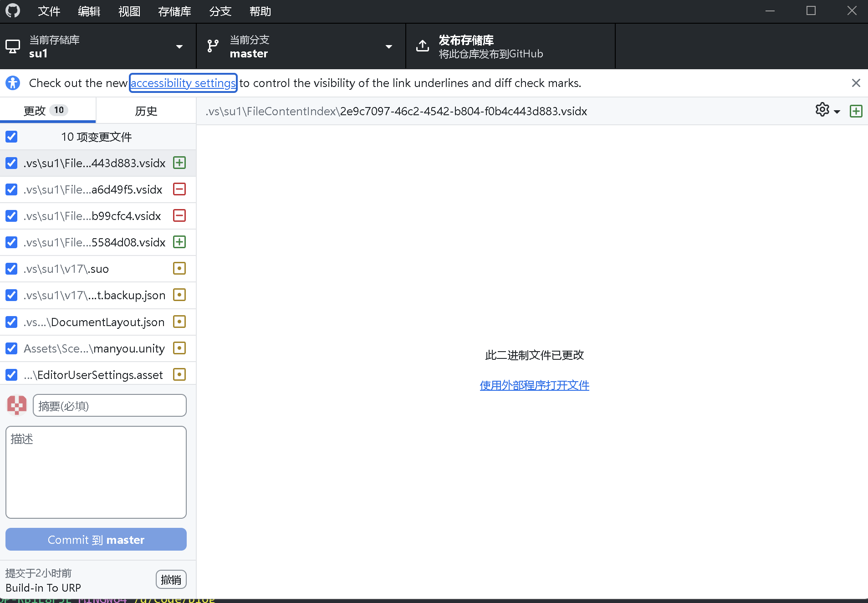Select the a6d49f5.vsidx file row
This screenshot has width=868, height=603.
[x=98, y=189]
